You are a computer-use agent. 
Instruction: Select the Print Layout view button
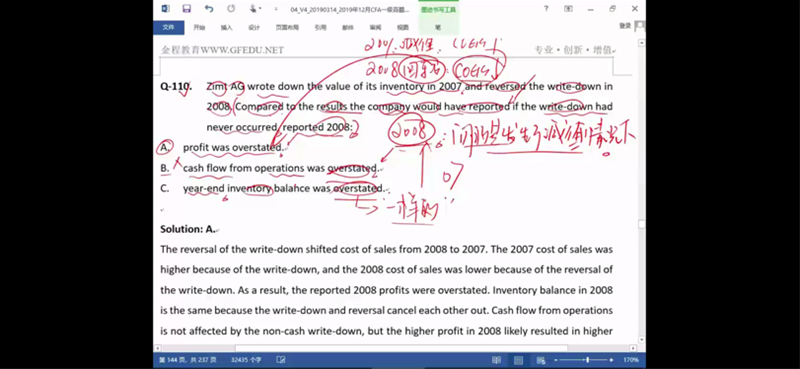coord(518,360)
